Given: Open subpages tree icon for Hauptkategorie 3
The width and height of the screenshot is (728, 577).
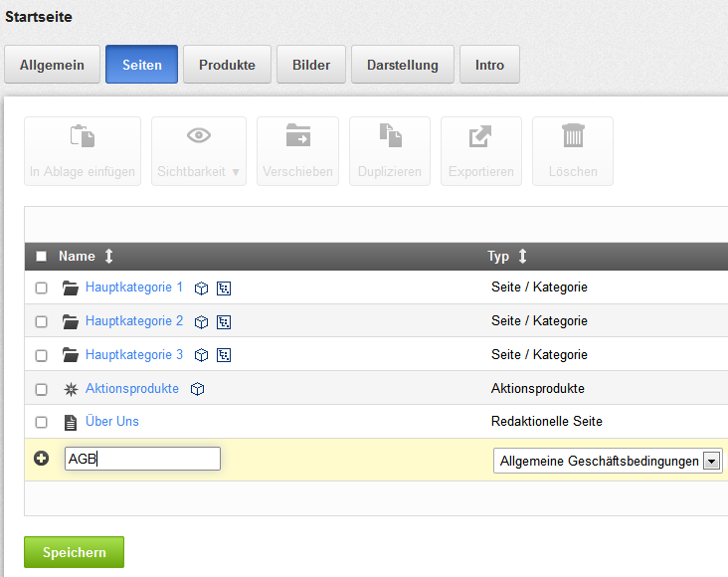Looking at the screenshot, I should tap(224, 355).
